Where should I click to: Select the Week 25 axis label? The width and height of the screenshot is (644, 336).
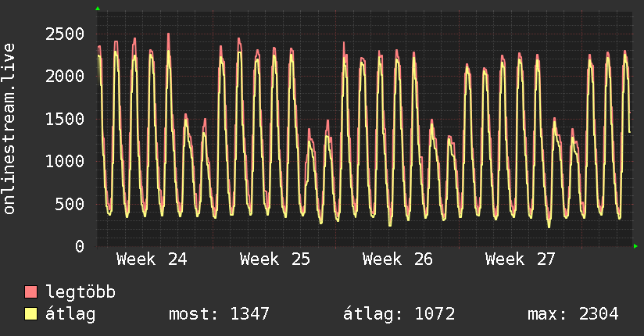pyautogui.click(x=275, y=259)
